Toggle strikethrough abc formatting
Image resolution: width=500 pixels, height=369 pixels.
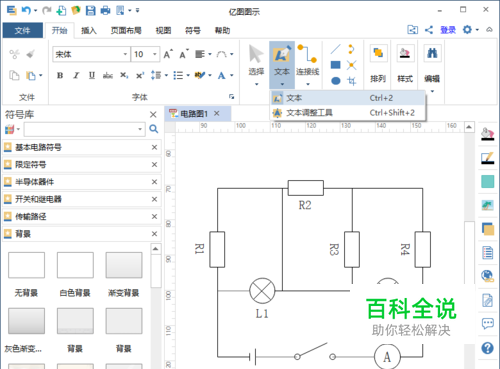108,76
